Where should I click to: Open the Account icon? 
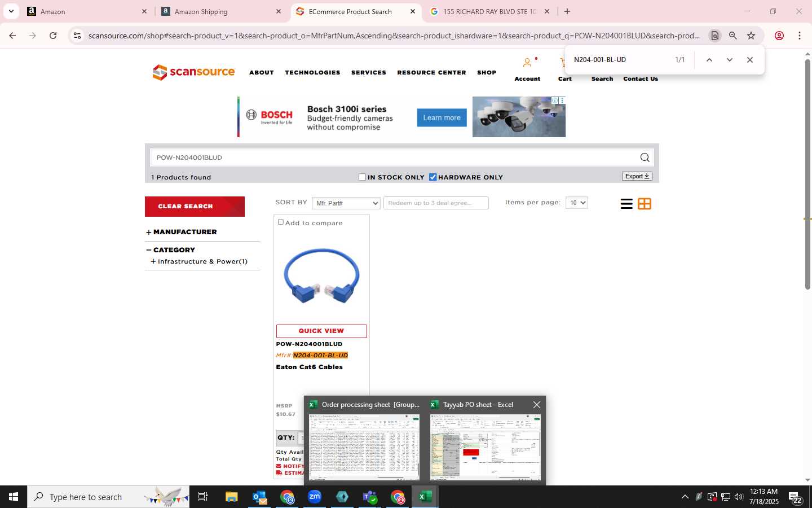click(527, 63)
